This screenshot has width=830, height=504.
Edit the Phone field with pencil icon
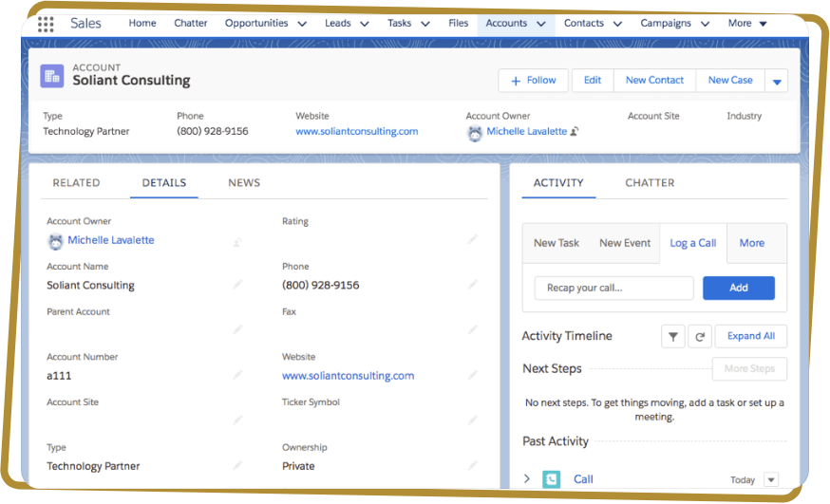472,285
